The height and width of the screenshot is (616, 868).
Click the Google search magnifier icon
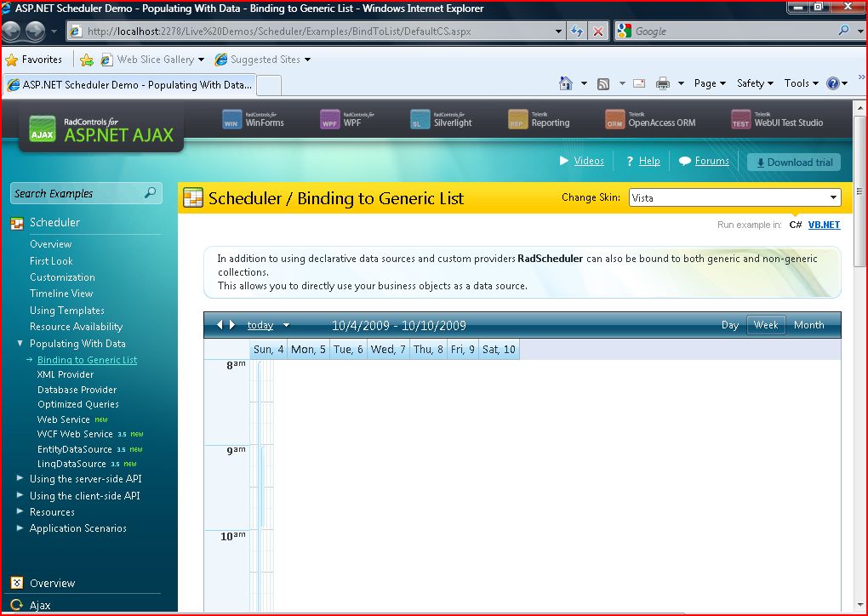pyautogui.click(x=843, y=31)
